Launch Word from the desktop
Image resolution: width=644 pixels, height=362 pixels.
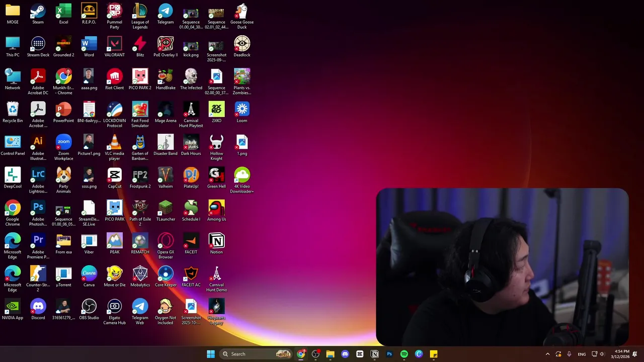(x=89, y=47)
